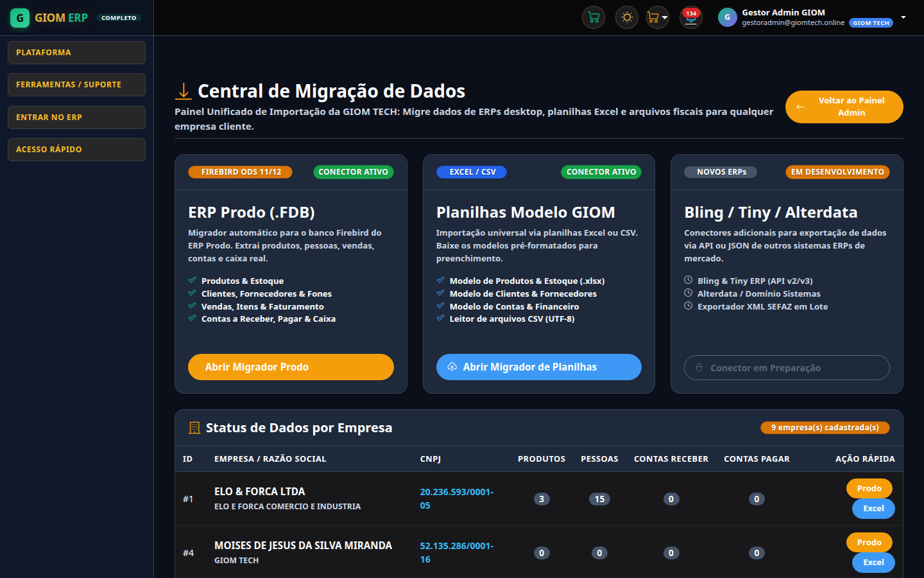Image resolution: width=924 pixels, height=578 pixels.
Task: Click the download arrow icon beside page title
Action: [x=184, y=91]
